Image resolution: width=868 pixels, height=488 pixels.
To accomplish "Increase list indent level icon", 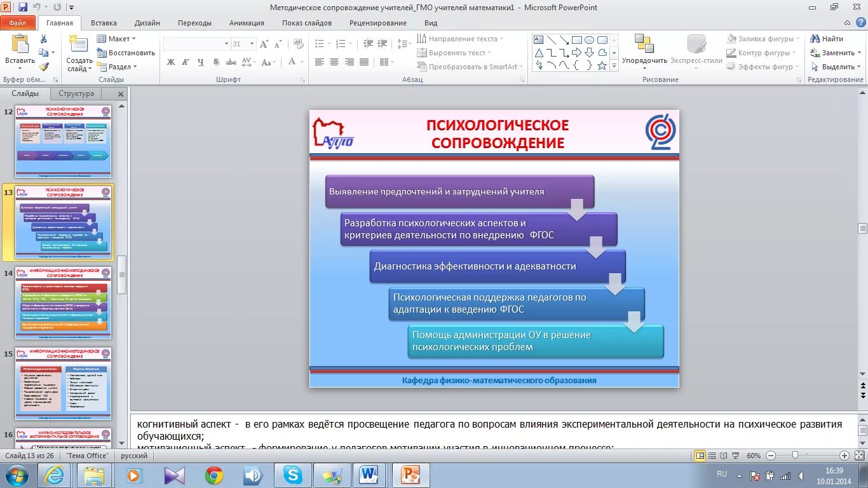I will tap(382, 44).
